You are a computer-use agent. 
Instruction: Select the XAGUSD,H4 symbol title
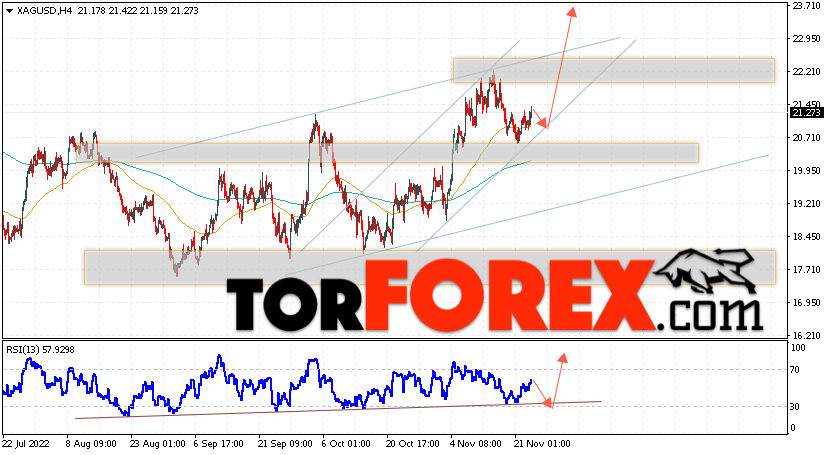point(44,11)
